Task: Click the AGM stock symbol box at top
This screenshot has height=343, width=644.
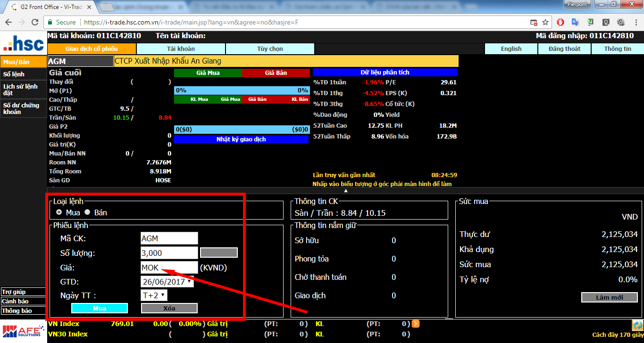Action: (x=81, y=61)
